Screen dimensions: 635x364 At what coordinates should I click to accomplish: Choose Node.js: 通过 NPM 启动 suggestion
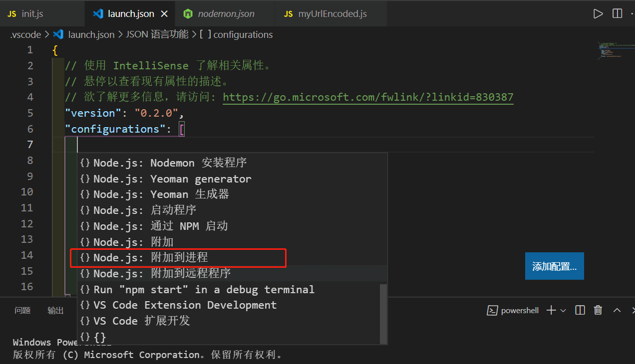click(232, 226)
